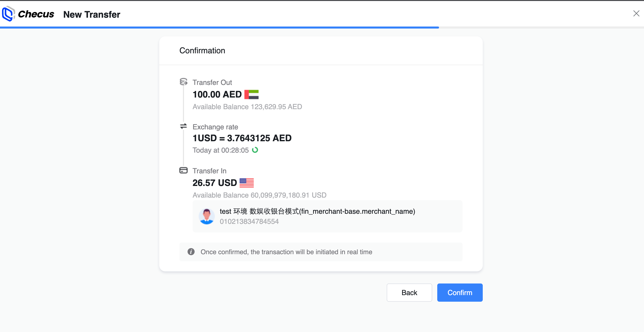Click the Transfer Out coins icon
Image resolution: width=644 pixels, height=332 pixels.
(x=183, y=82)
